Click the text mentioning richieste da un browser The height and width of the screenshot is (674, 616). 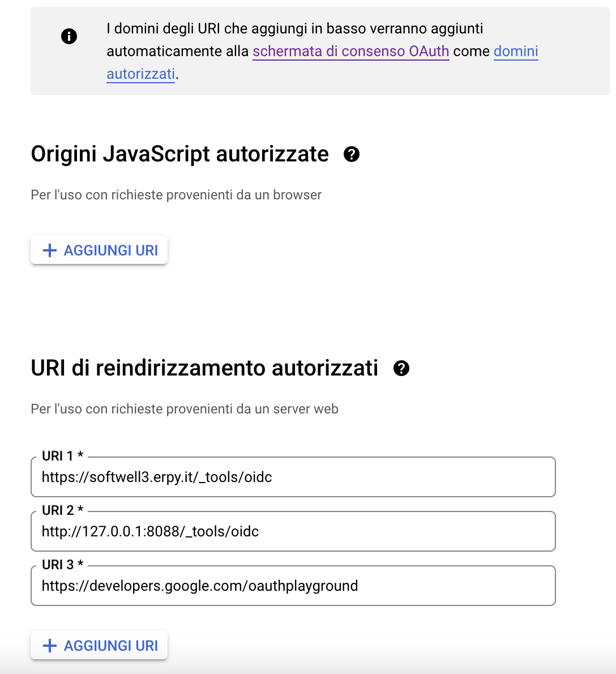(x=176, y=195)
